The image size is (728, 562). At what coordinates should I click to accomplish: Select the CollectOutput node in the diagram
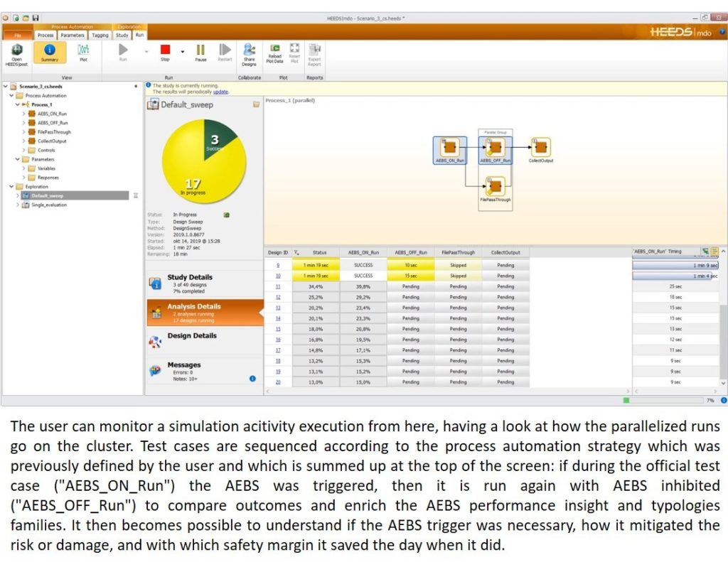(541, 148)
